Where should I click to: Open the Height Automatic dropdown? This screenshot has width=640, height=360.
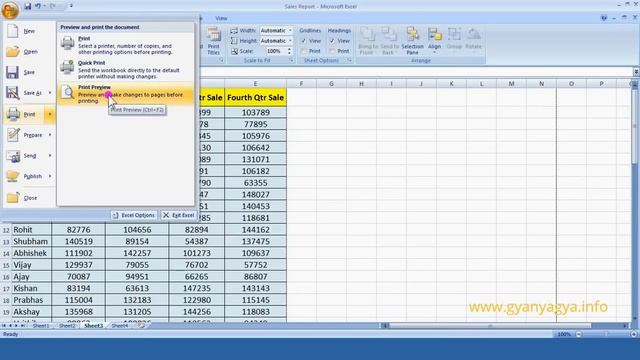click(290, 41)
